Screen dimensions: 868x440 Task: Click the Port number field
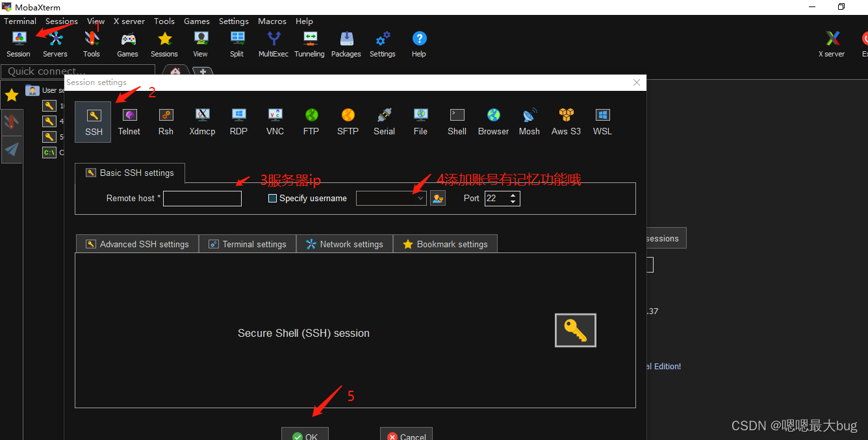pyautogui.click(x=496, y=199)
